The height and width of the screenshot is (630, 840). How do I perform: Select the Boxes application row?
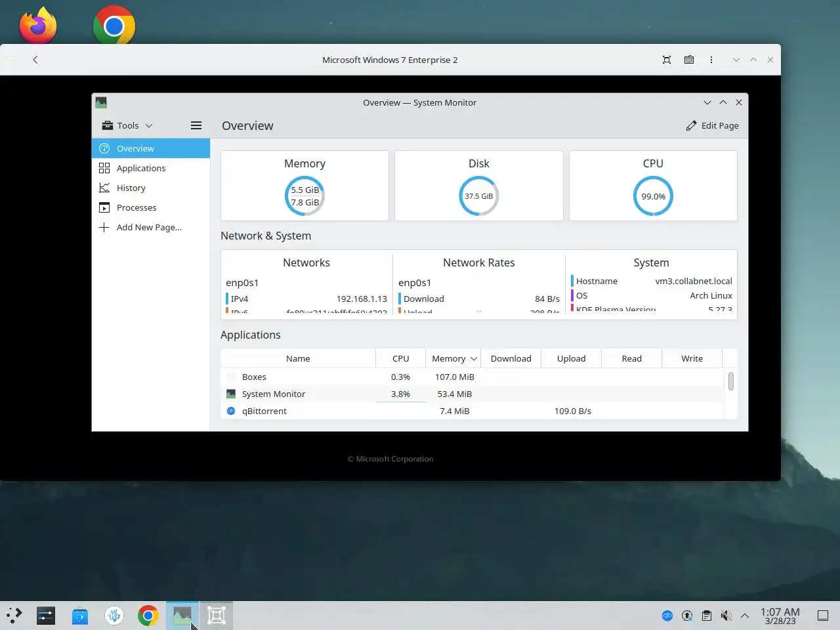click(472, 377)
